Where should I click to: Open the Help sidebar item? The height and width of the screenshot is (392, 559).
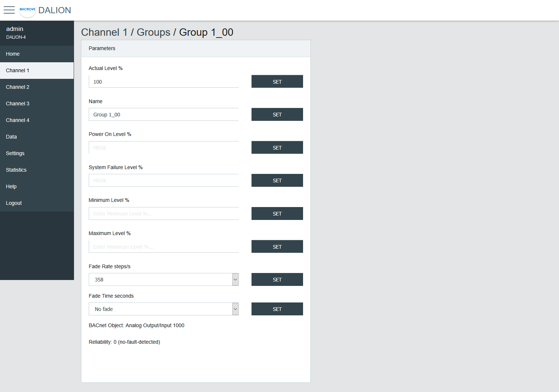click(11, 186)
